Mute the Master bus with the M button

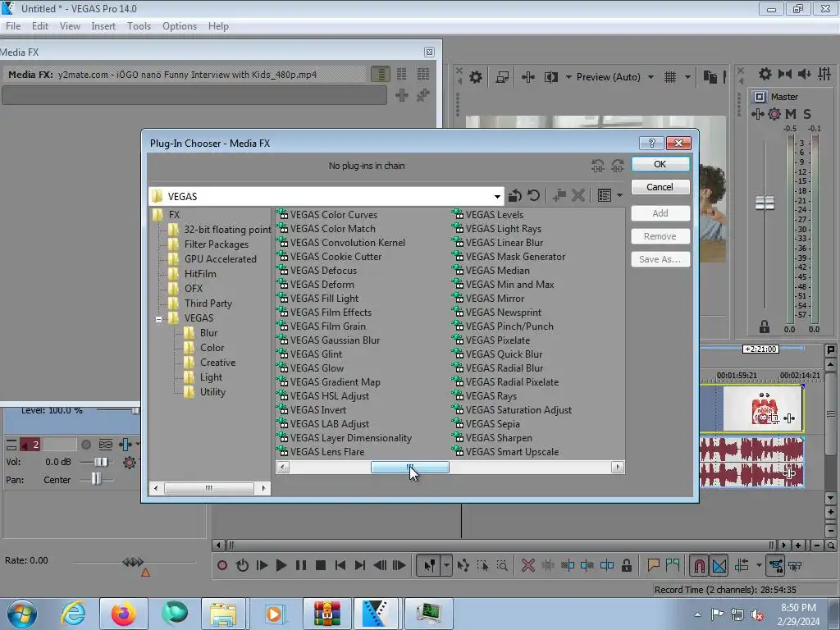(x=790, y=113)
